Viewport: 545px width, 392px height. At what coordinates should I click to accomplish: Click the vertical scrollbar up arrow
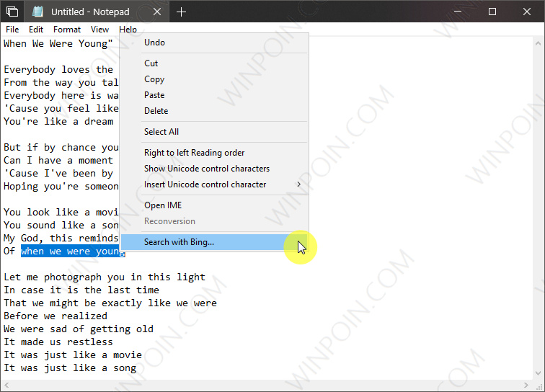(x=538, y=43)
